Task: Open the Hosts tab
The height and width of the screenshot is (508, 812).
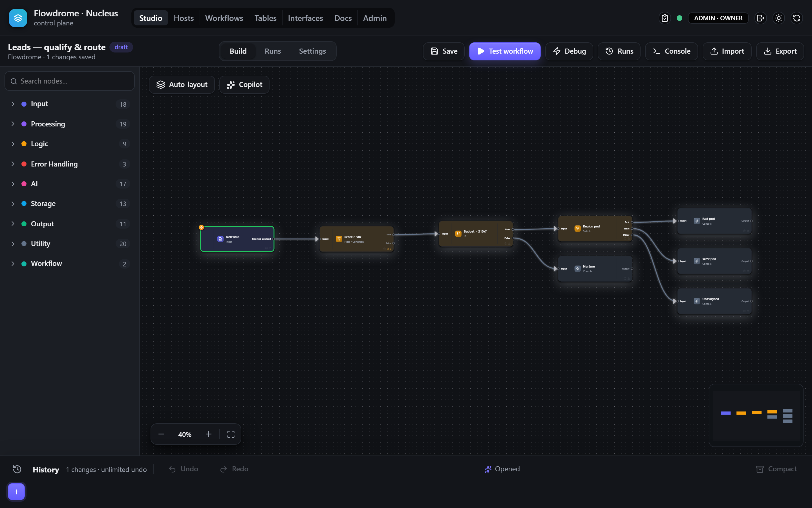Action: point(184,18)
